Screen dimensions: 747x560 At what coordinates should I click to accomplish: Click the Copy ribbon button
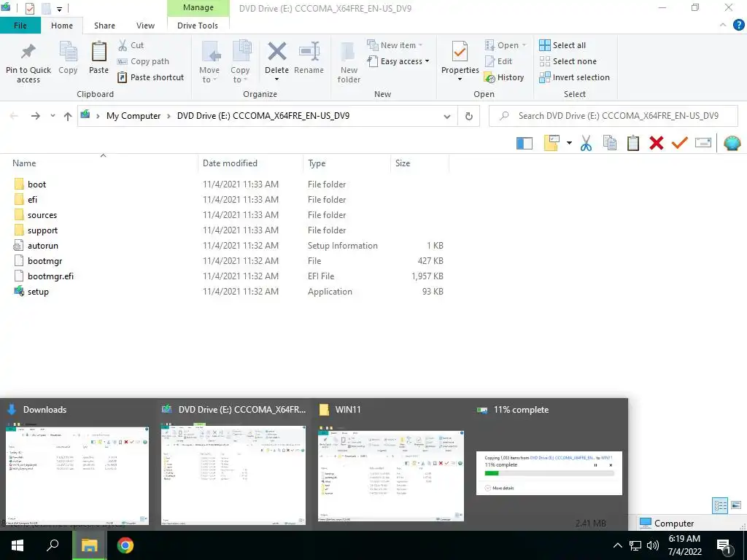click(x=68, y=58)
